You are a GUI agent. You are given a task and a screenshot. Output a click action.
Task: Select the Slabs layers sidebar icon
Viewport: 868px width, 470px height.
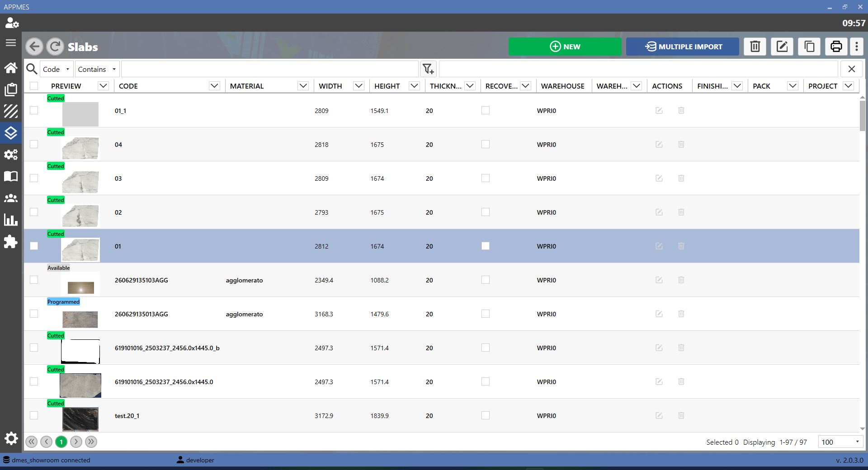pos(11,133)
